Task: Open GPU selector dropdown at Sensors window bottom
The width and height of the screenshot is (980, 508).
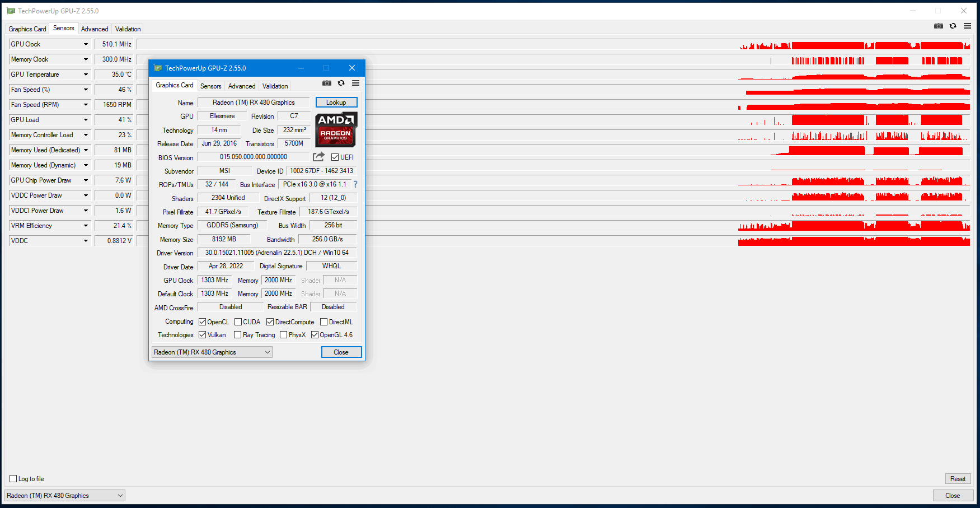Action: coord(65,496)
